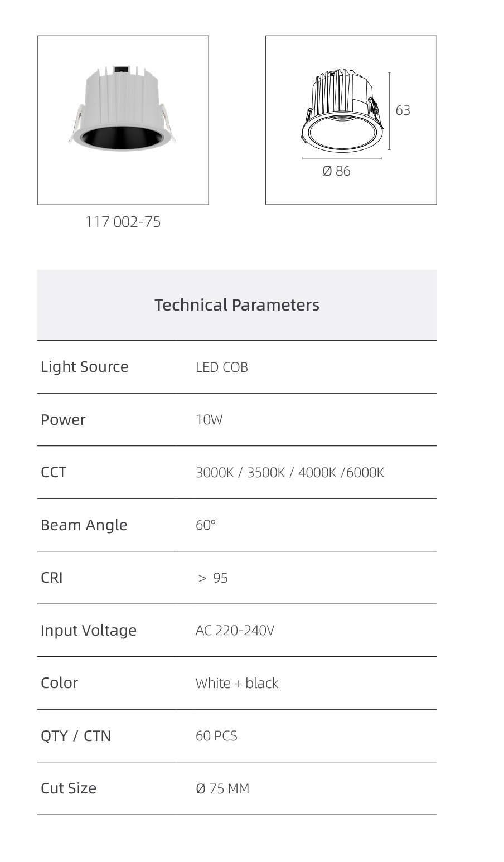Click the 10W power value

209,420
